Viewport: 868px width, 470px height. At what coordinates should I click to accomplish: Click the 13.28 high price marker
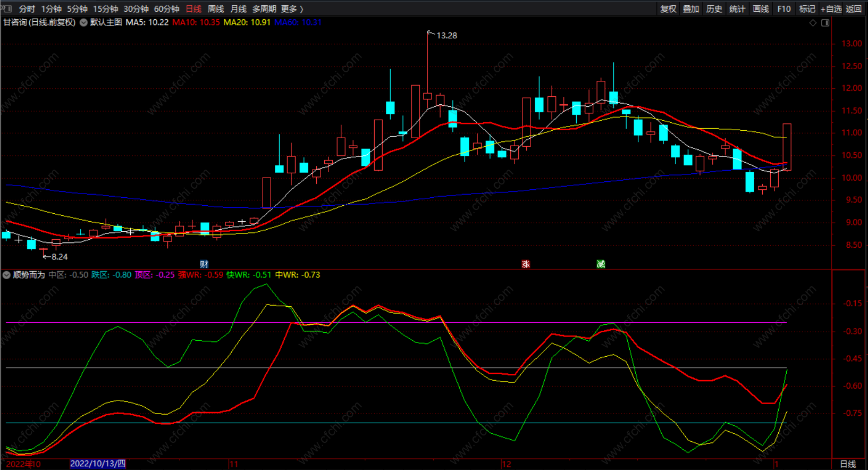tap(446, 36)
